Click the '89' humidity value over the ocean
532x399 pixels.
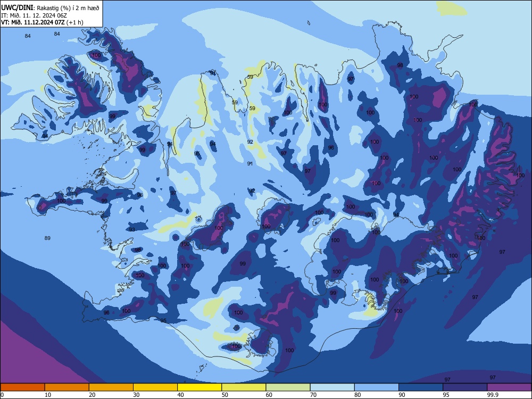pos(47,238)
